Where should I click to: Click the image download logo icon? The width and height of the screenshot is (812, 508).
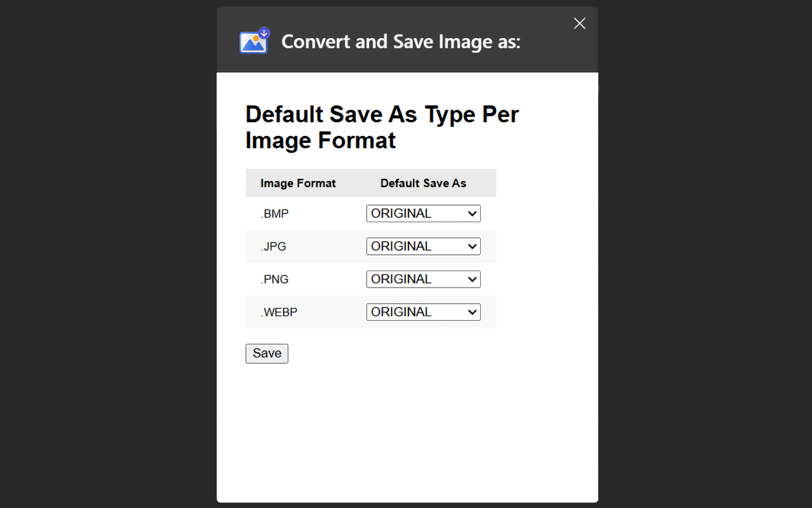click(x=254, y=41)
